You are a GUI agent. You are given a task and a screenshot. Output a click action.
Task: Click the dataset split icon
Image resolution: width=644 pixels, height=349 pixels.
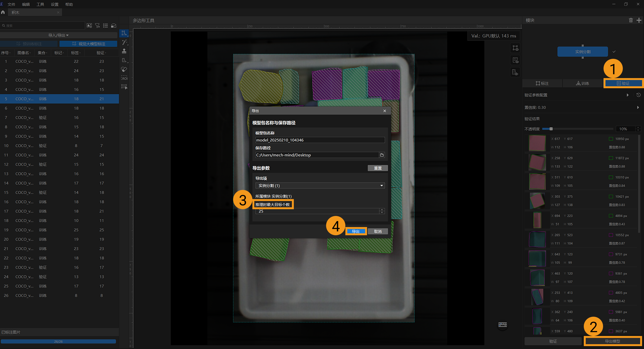(113, 26)
